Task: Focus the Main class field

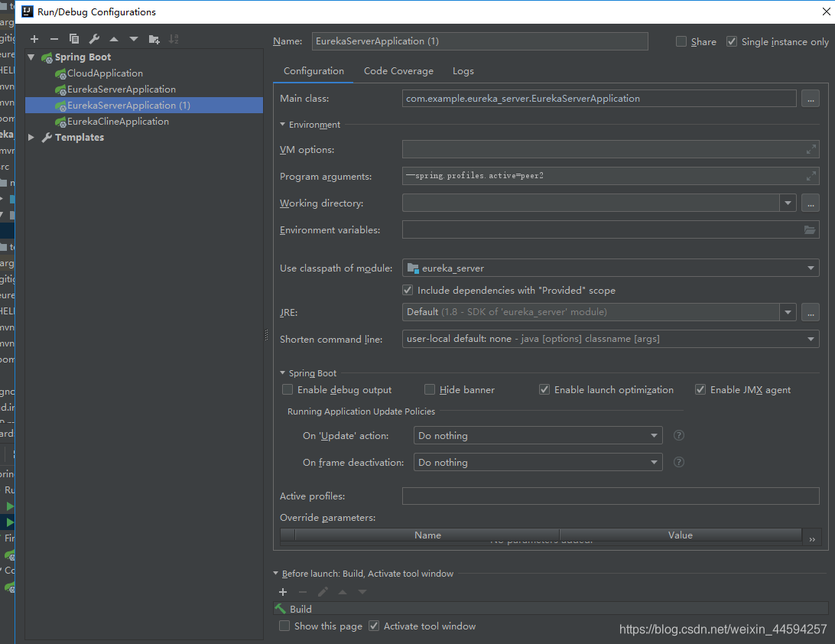Action: tap(599, 99)
